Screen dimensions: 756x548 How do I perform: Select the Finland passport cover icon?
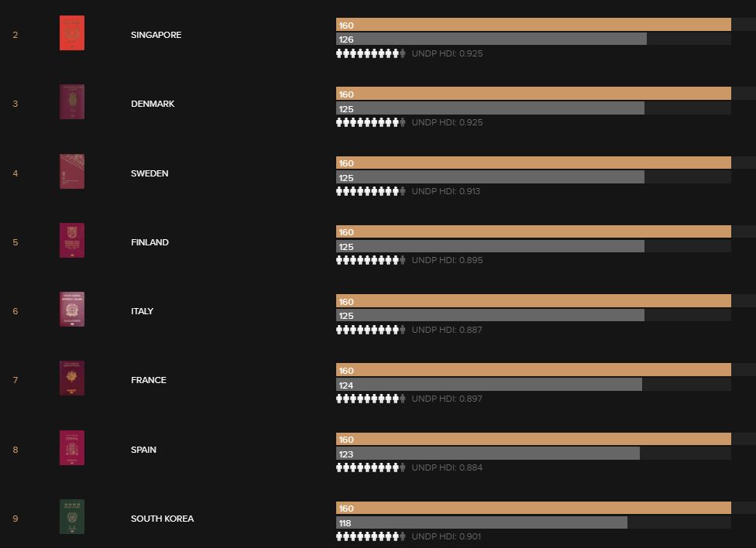point(72,241)
